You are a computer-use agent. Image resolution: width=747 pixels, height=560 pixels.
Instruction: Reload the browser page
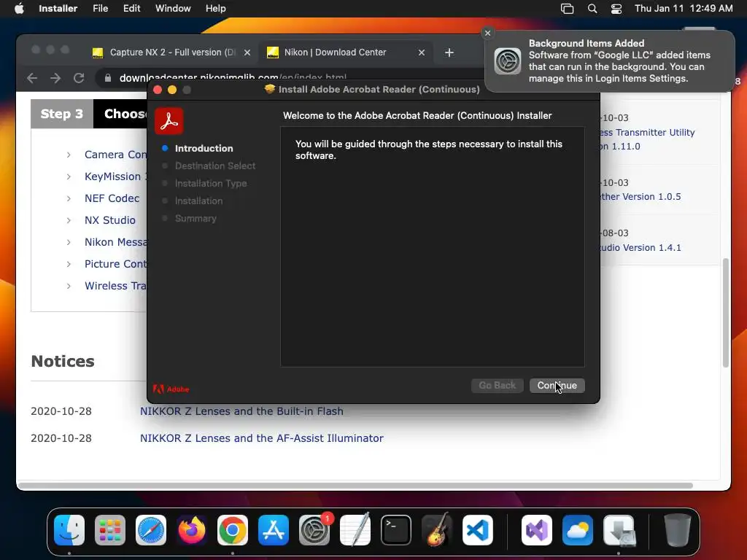[79, 78]
